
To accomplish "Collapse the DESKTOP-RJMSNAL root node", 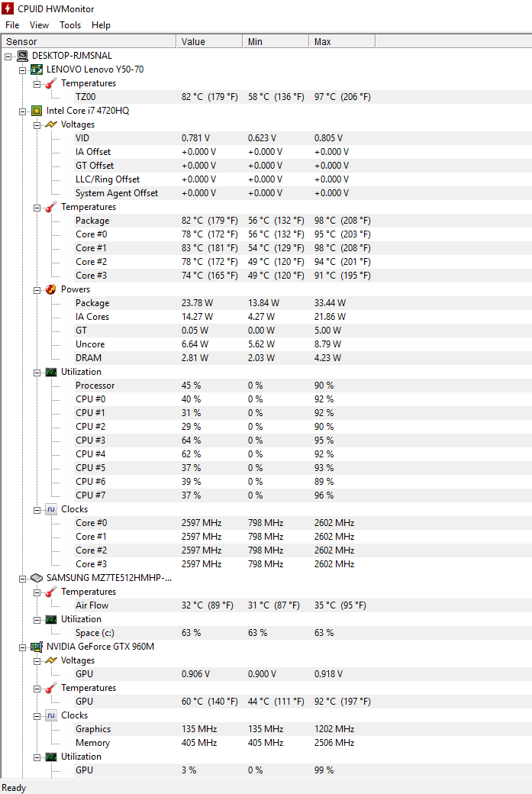I will coord(8,56).
